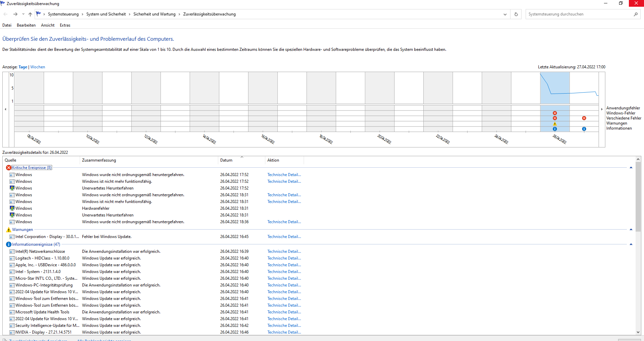
Task: Click the icon of the Hardwarefehler row
Action: [12, 208]
